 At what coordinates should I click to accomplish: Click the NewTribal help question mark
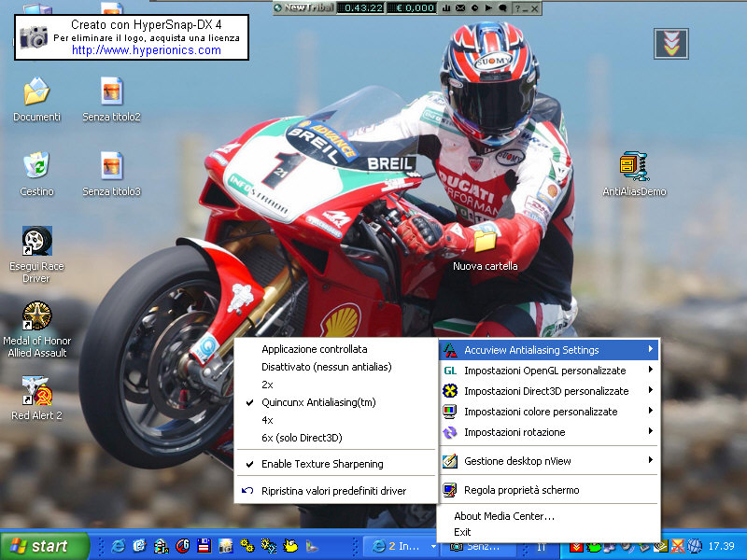point(517,8)
